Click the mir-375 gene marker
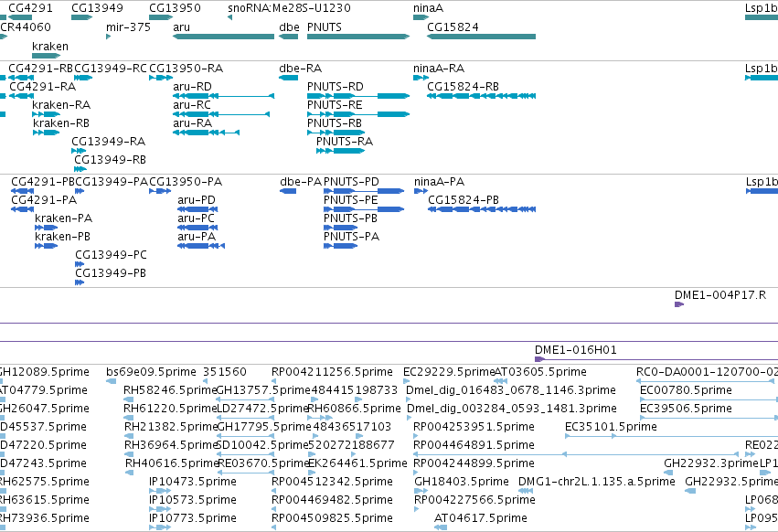Image resolution: width=778 pixels, height=532 pixels. coord(108,37)
